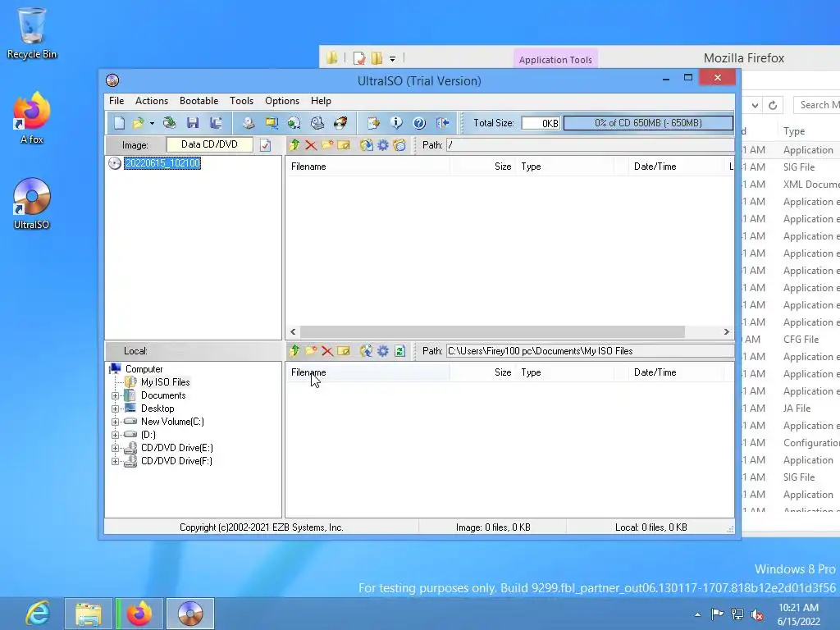Viewport: 840px width, 630px height.
Task: Toggle the image properties checkmark icon
Action: (x=265, y=145)
